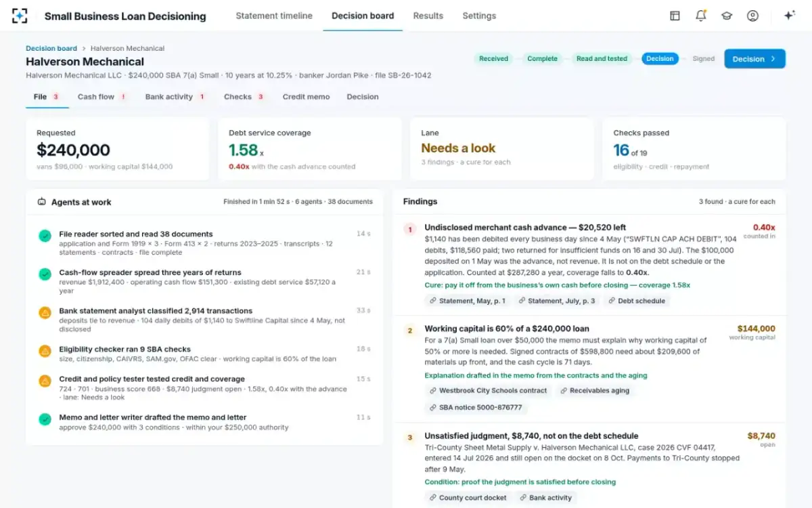The image size is (812, 508).
Task: Open the user account icon
Action: pyautogui.click(x=752, y=16)
